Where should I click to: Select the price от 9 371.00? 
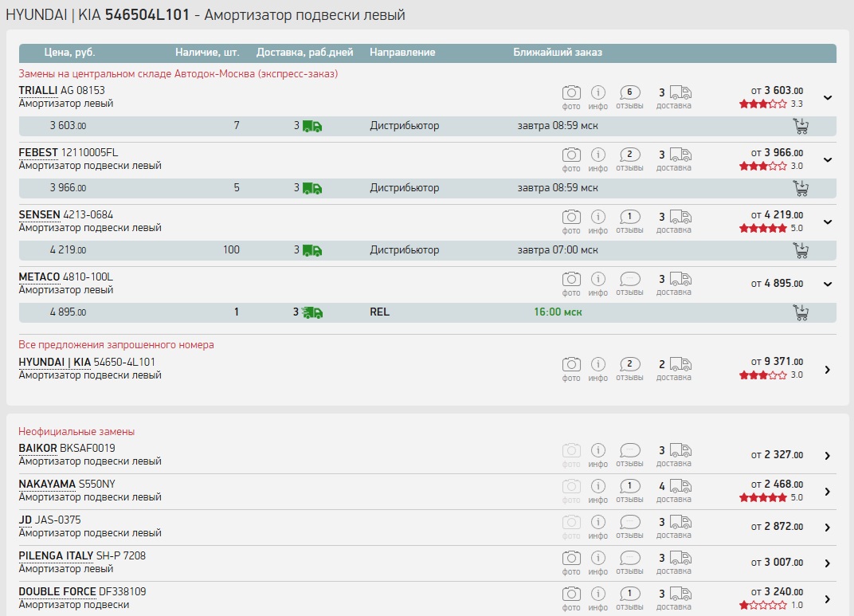click(777, 362)
